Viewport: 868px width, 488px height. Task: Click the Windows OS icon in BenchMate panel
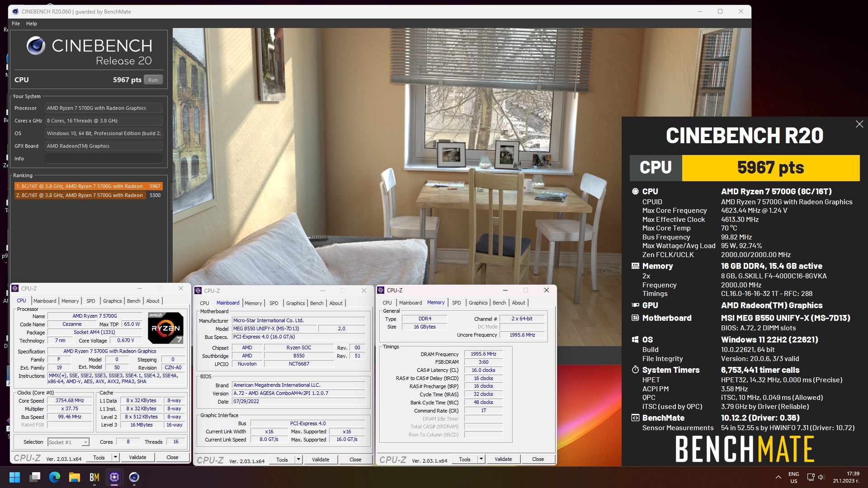pyautogui.click(x=635, y=340)
